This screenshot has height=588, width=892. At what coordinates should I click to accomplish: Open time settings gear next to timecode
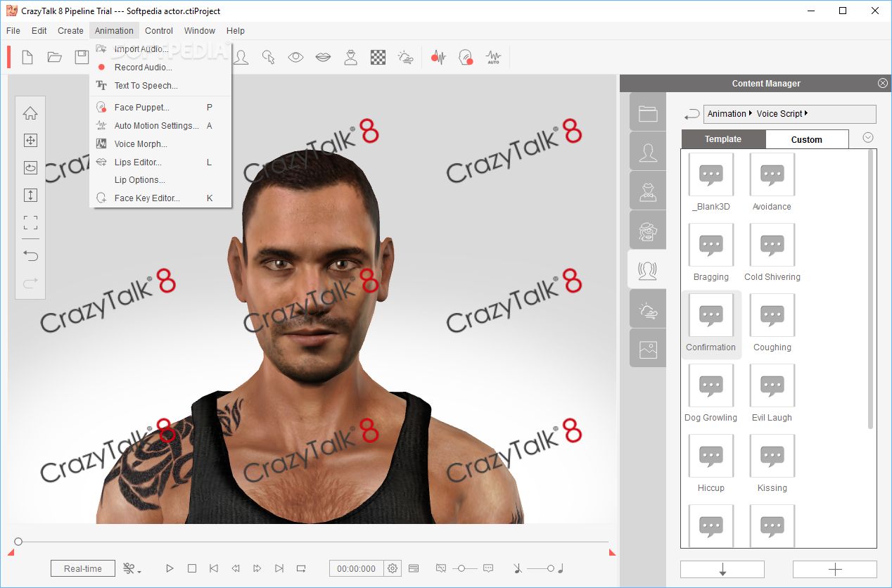(x=393, y=568)
